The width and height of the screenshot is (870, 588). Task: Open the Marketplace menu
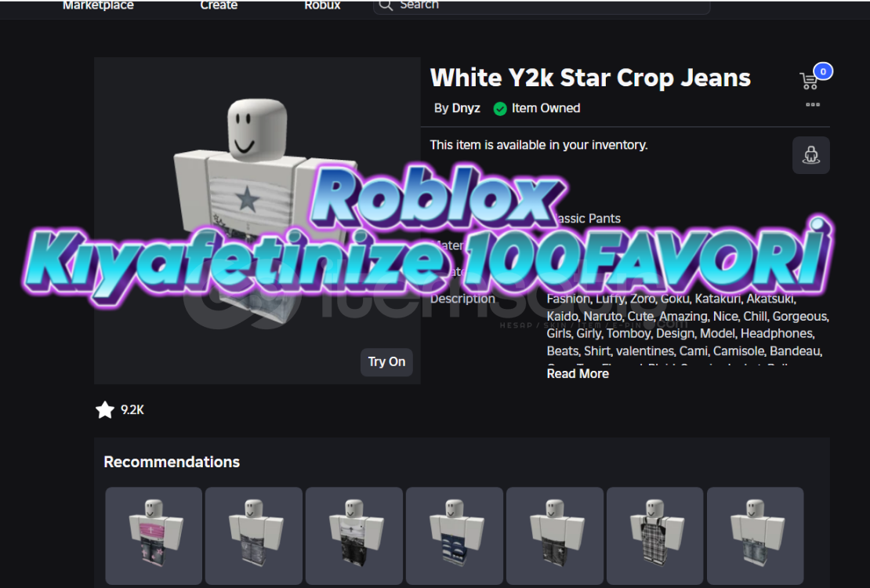click(x=98, y=5)
